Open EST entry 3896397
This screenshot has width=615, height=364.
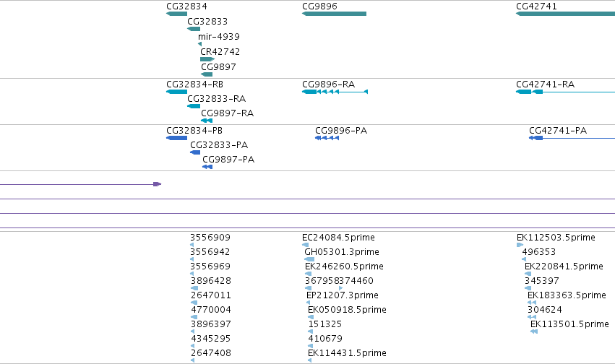click(210, 324)
